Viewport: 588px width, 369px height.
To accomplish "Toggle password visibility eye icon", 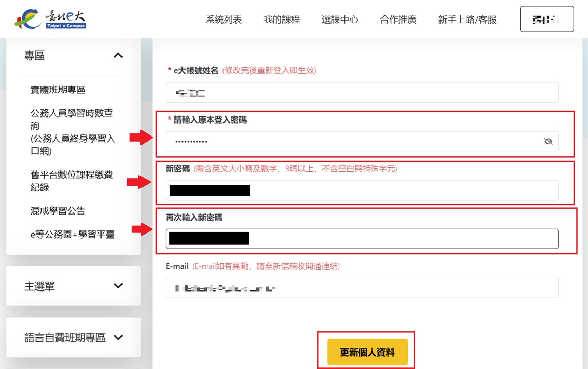I will click(548, 141).
